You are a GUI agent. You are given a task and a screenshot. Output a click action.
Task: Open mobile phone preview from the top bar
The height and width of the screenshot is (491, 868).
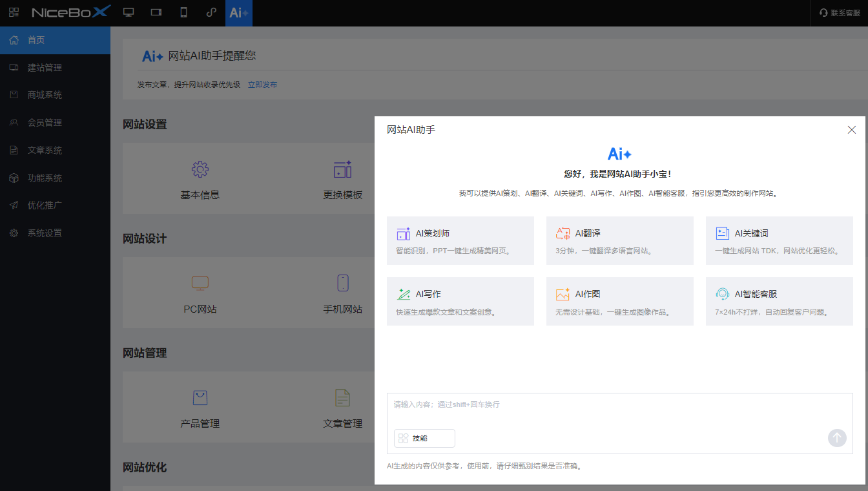tap(183, 13)
